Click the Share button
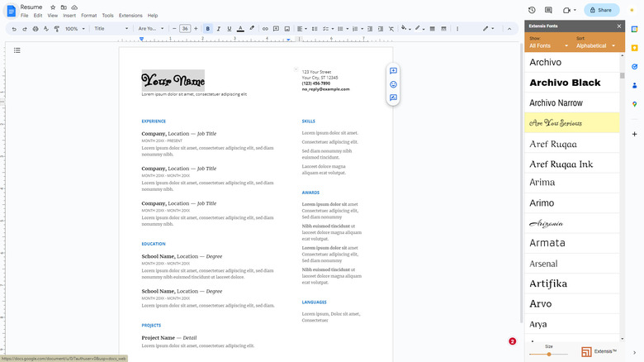The image size is (644, 362). coord(602,10)
